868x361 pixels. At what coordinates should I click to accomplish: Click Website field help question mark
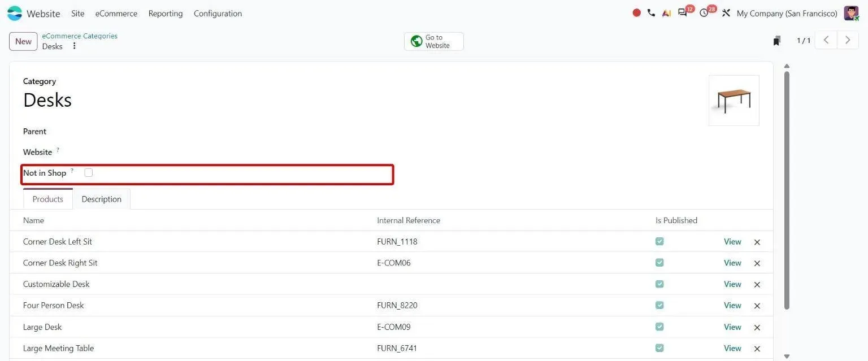(58, 150)
